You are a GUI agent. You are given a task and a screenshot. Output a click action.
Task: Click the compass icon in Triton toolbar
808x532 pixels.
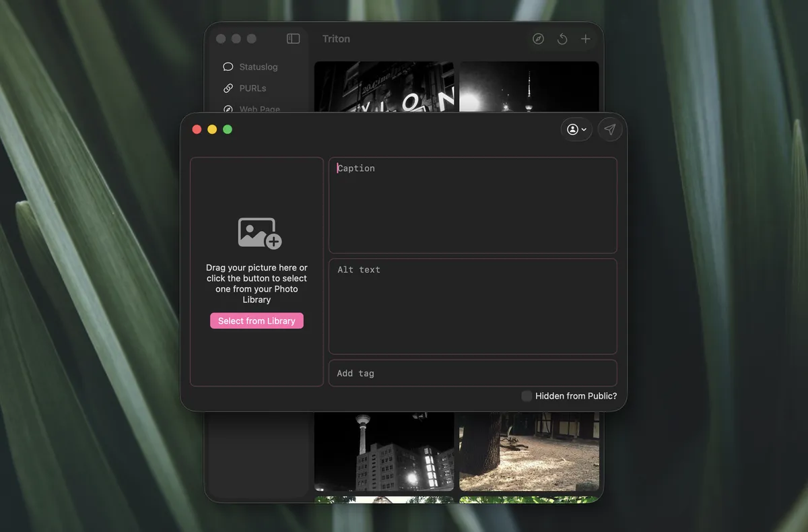[x=538, y=39]
